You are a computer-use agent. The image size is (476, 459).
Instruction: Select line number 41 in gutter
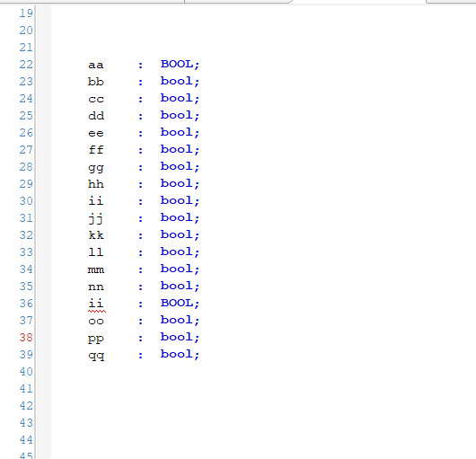point(26,388)
